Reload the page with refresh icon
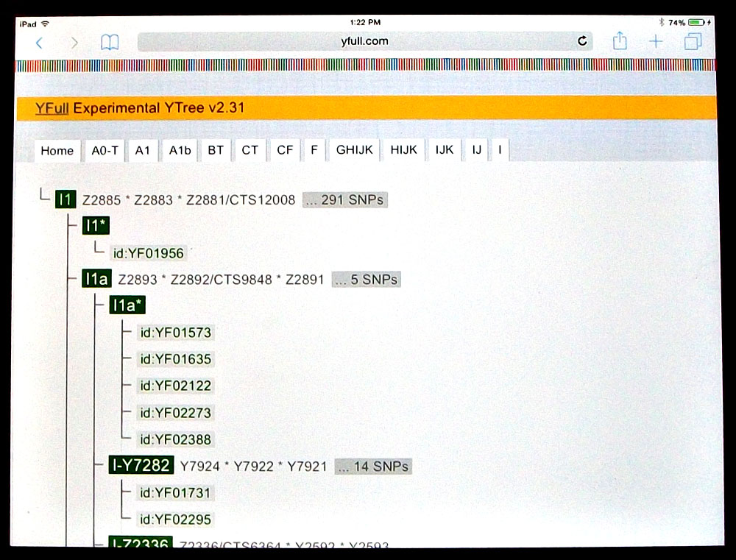The height and width of the screenshot is (560, 736). pos(582,41)
